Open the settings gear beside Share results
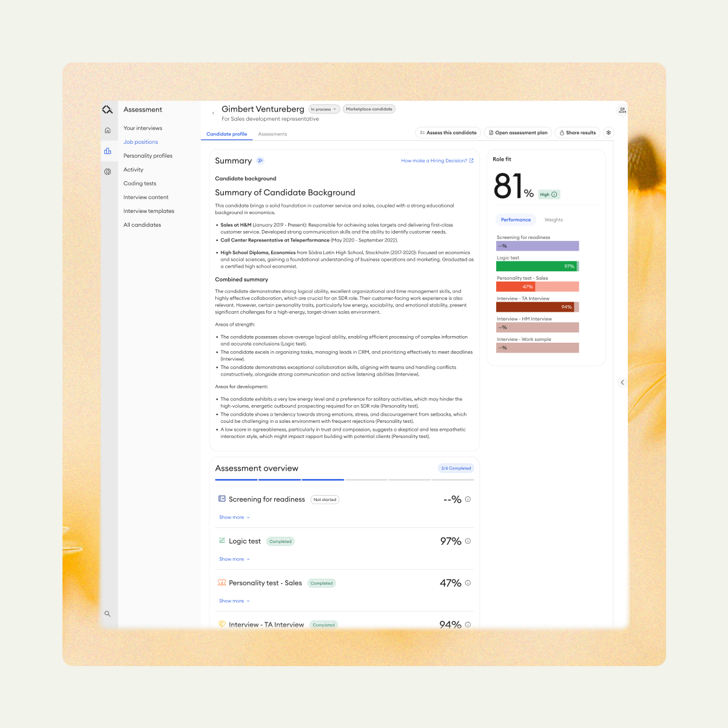 (x=608, y=132)
